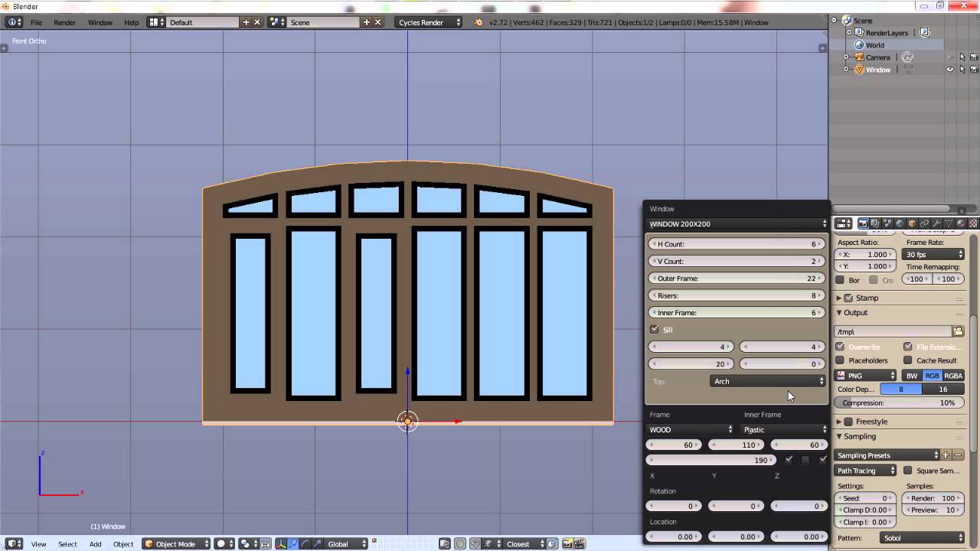Image resolution: width=980 pixels, height=551 pixels.
Task: Open the Scene properties tab icon
Action: click(887, 223)
